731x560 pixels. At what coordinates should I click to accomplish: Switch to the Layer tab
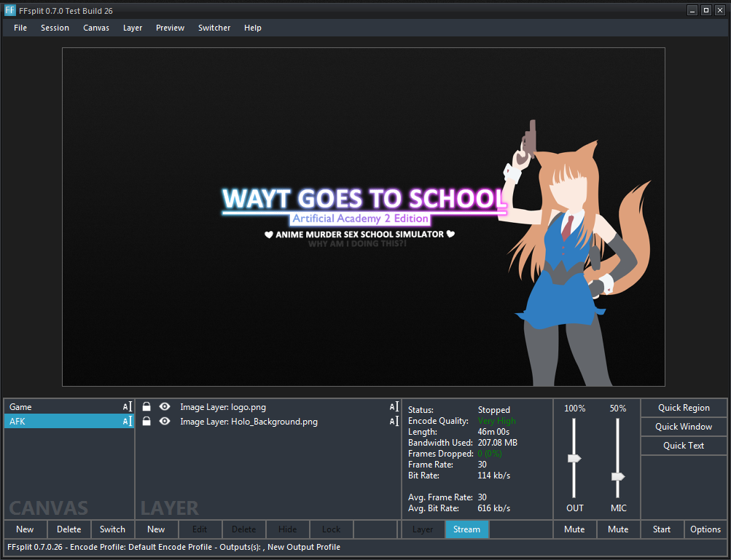[x=423, y=529]
